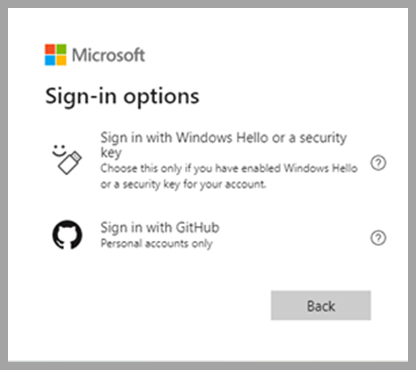This screenshot has width=416, height=370.
Task: Open help for Windows Hello sign-in option
Action: pos(378,163)
